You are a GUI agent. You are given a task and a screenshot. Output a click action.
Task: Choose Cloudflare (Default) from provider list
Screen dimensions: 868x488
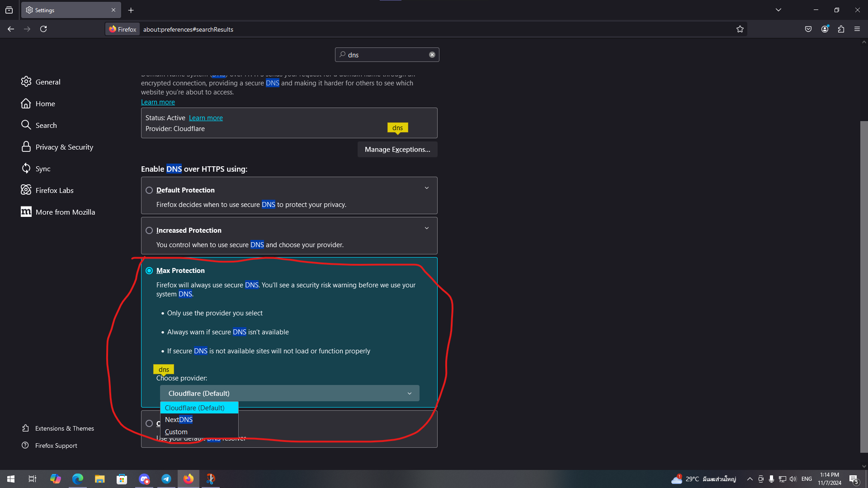tap(199, 408)
